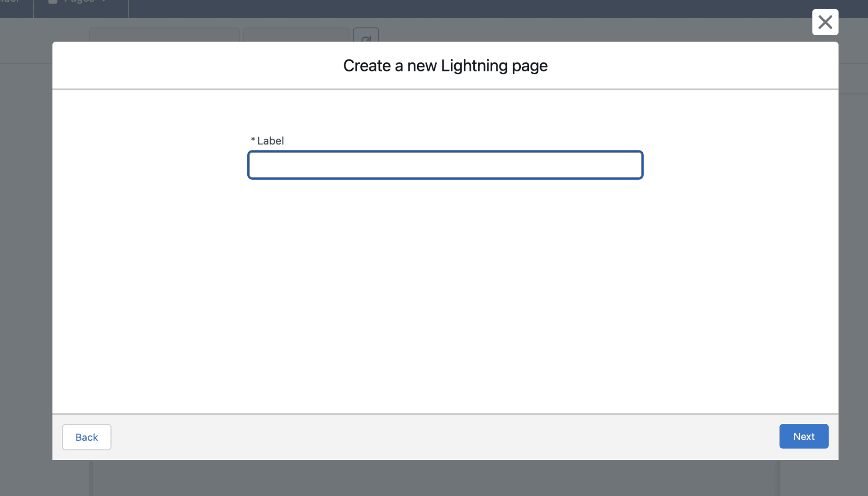This screenshot has height=496, width=868.
Task: Place cursor in the required Label input
Action: [445, 165]
